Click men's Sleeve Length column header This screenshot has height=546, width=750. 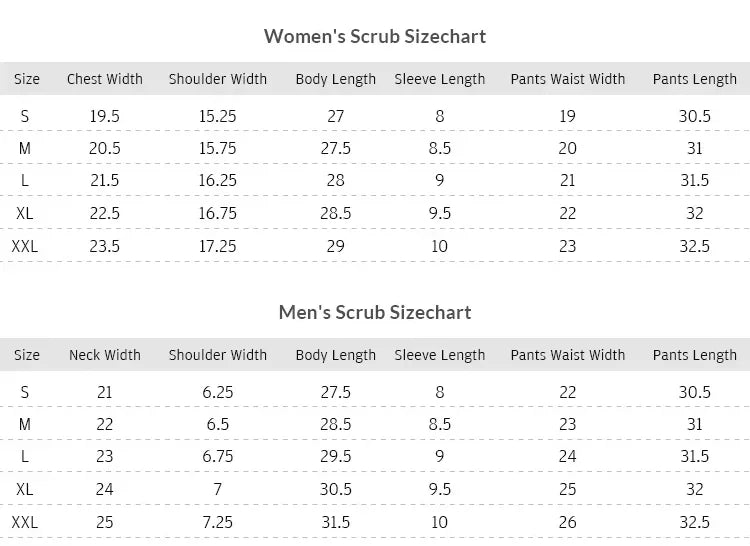[440, 355]
